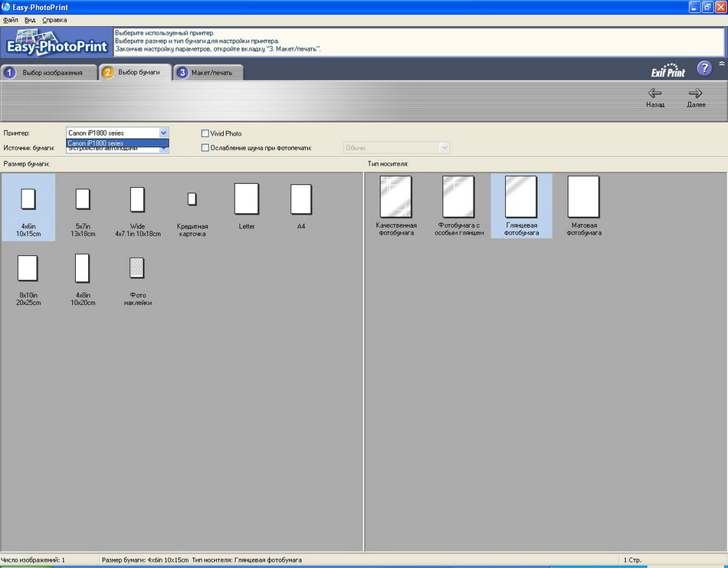
Task: Switch to the Макет/печать tab
Action: tap(208, 73)
